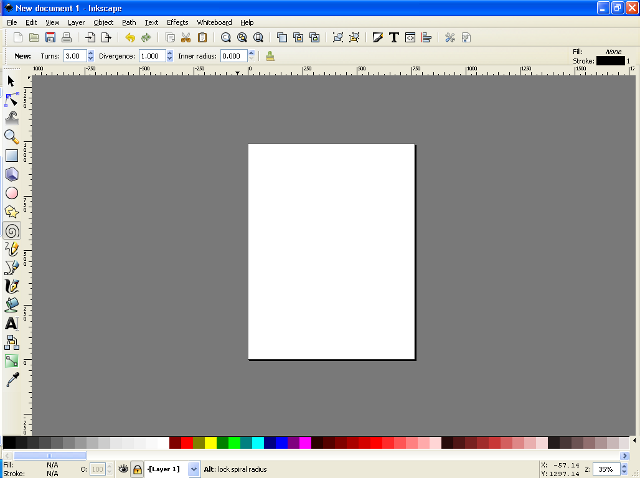Select the Dropper color picker tool
640x478 pixels.
point(12,380)
